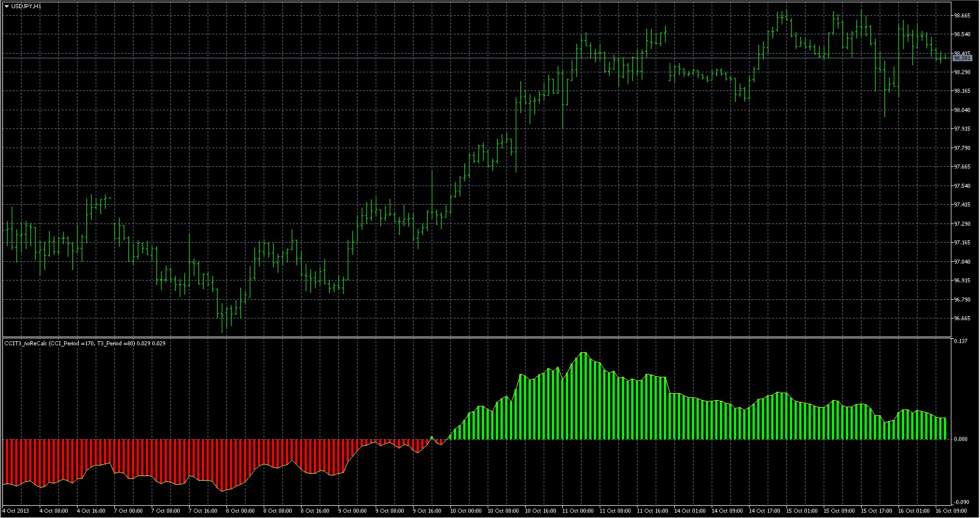Image resolution: width=980 pixels, height=518 pixels.
Task: Click the 98.165 price axis label
Action: click(962, 91)
